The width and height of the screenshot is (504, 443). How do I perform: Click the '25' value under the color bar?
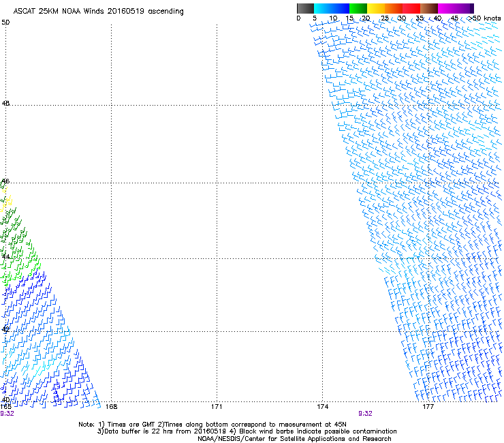385,18
